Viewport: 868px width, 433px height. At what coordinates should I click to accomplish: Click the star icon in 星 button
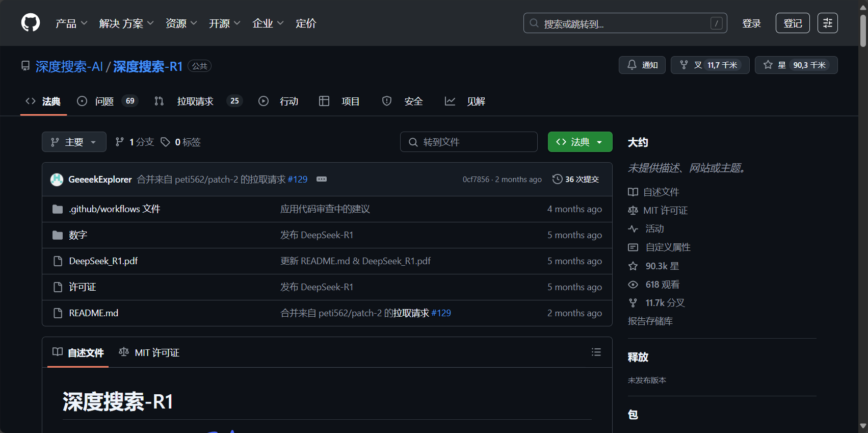point(768,65)
